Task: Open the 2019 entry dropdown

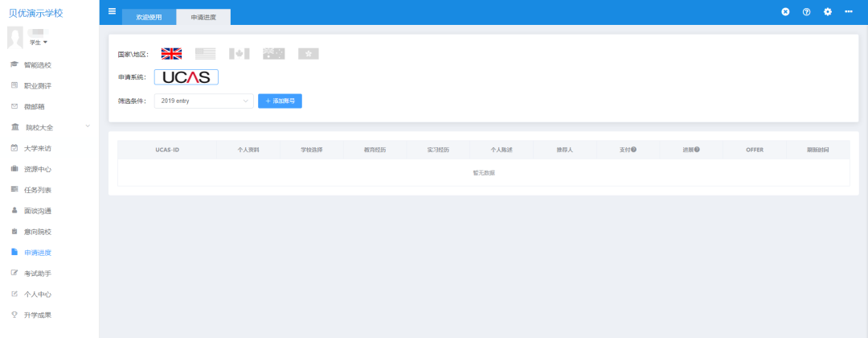Action: (204, 101)
